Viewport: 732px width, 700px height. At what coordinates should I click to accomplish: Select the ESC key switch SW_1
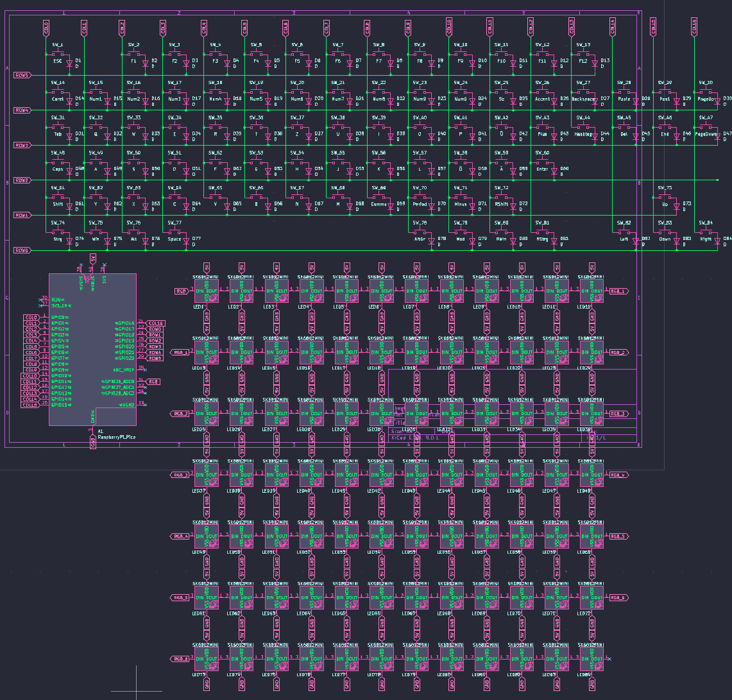tap(58, 54)
